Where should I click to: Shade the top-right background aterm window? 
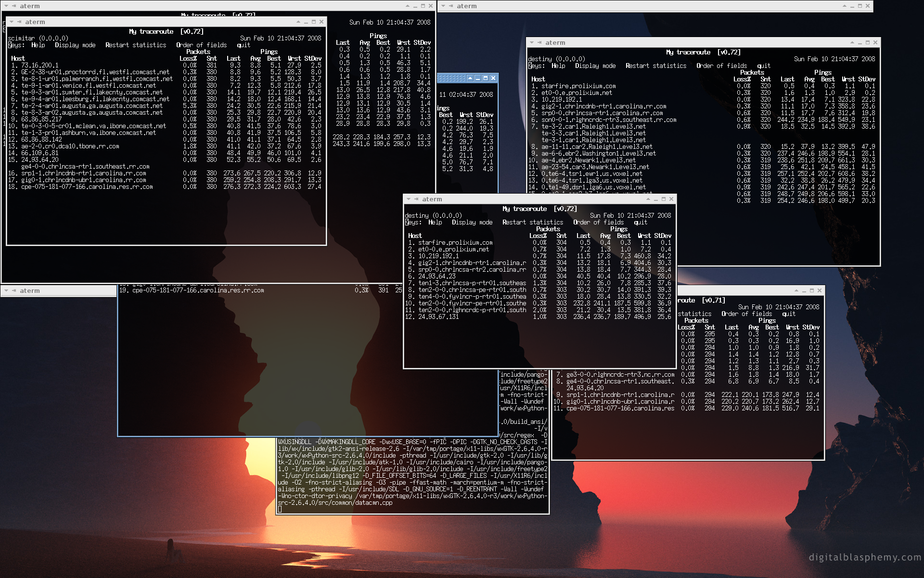[x=845, y=6]
